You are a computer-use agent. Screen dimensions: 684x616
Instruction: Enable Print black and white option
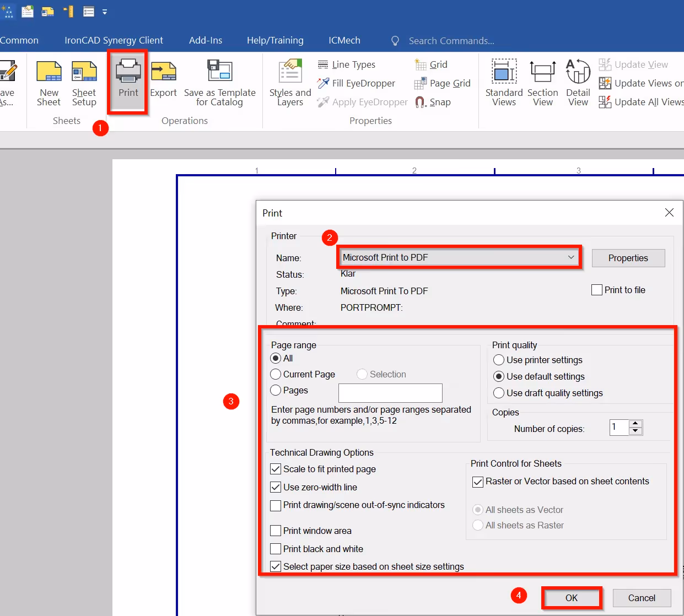(276, 549)
